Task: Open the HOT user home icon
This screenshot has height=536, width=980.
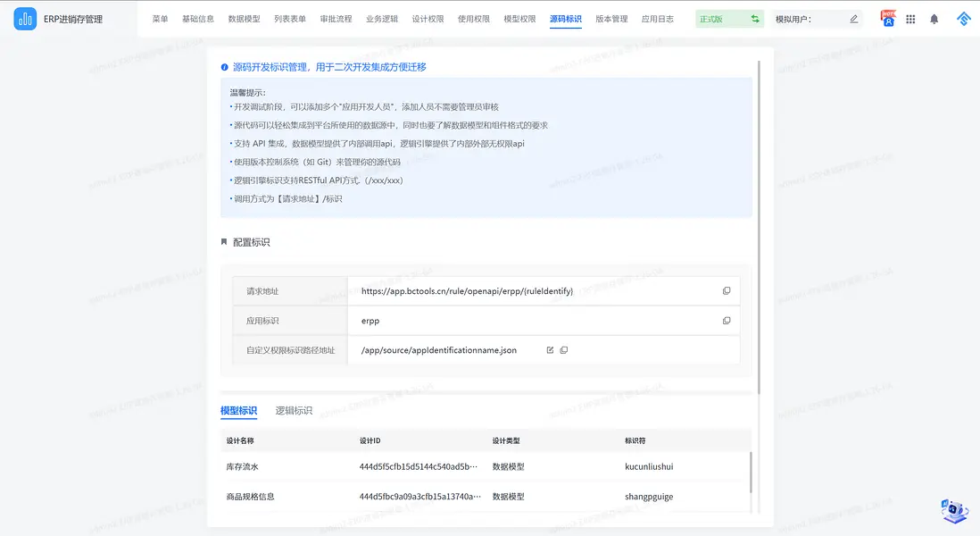Action: click(888, 18)
